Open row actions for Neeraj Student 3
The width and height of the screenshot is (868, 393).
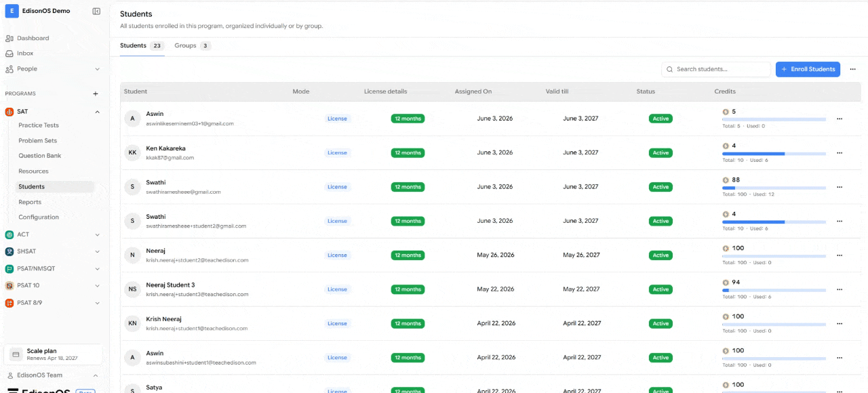[840, 289]
